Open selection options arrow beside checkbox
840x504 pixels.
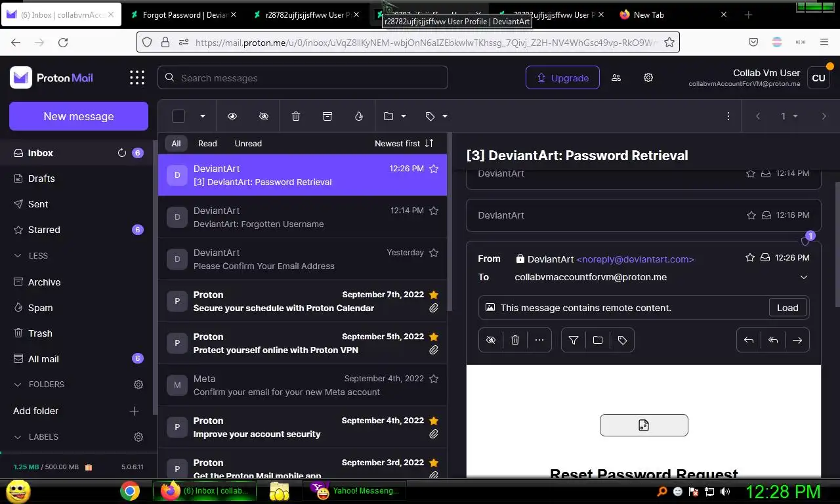coord(203,116)
